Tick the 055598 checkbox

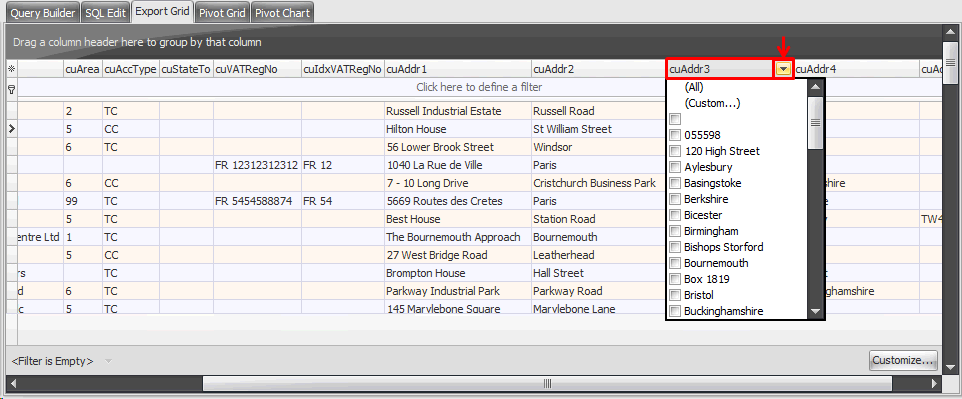point(675,134)
